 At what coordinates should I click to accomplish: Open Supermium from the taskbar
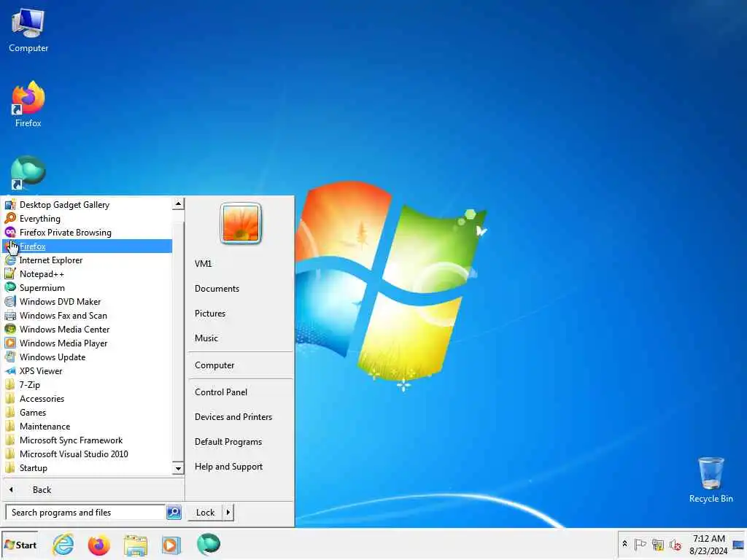coord(208,545)
